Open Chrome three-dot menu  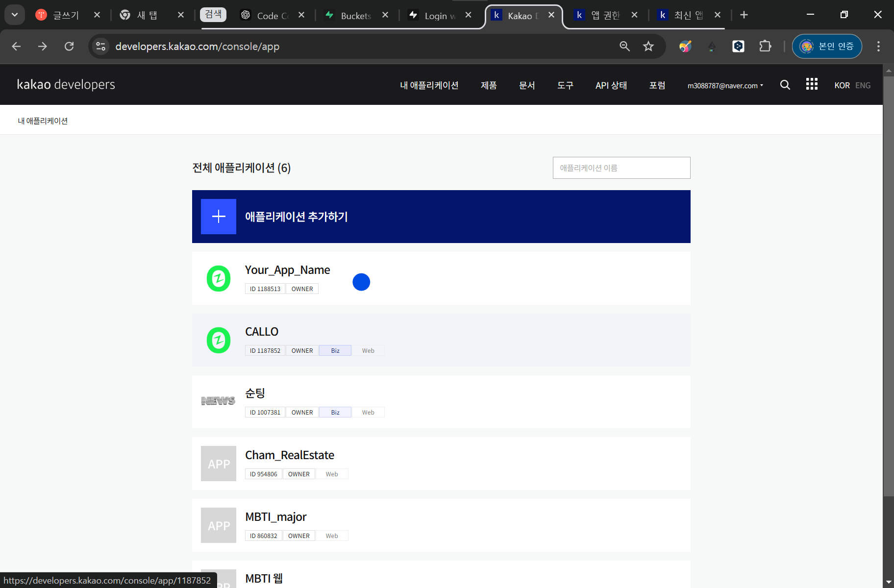(x=878, y=46)
